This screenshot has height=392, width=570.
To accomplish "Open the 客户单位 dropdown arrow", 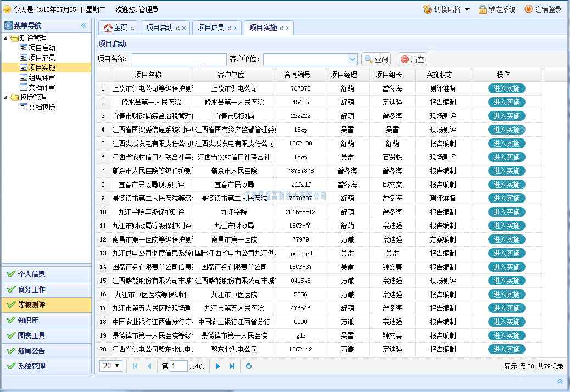I will pos(352,59).
